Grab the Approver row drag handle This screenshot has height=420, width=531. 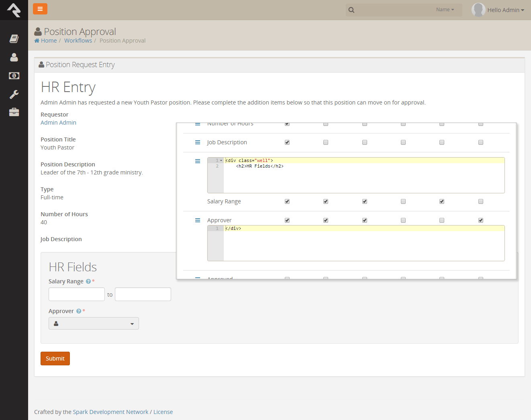pos(198,220)
